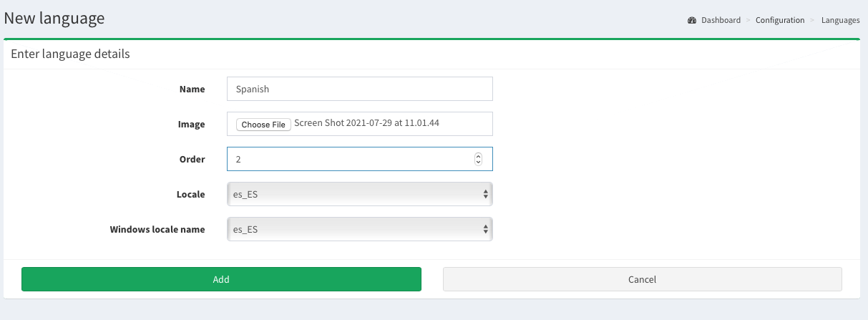Click the Order field label

pos(191,160)
